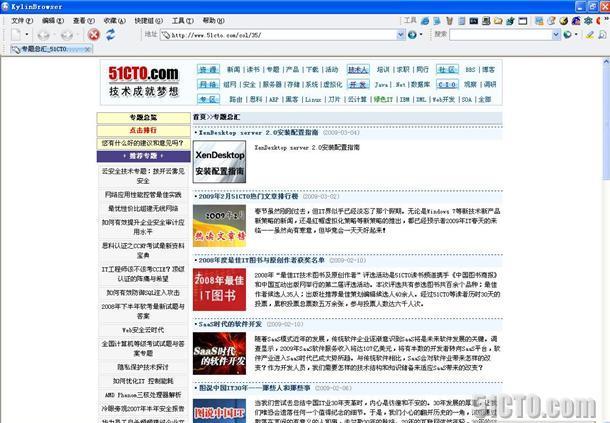Open the 工具(T) menu
The height and width of the screenshot is (423, 610).
(x=182, y=21)
